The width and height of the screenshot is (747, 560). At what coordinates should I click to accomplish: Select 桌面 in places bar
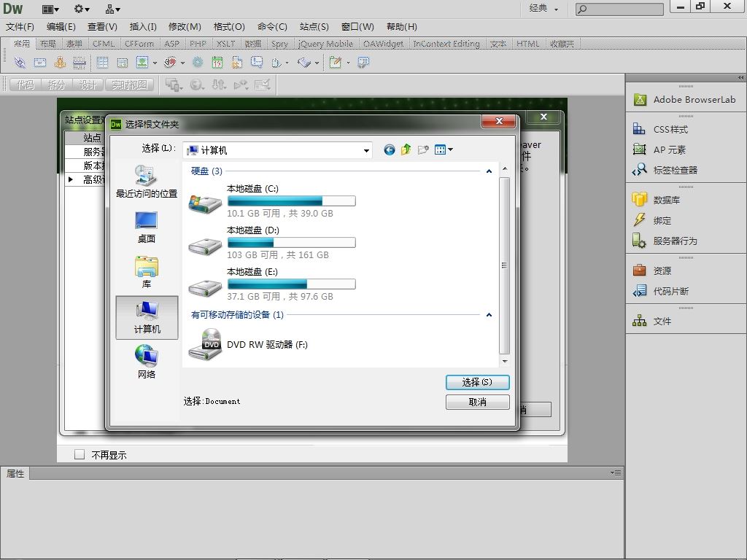[x=147, y=227]
